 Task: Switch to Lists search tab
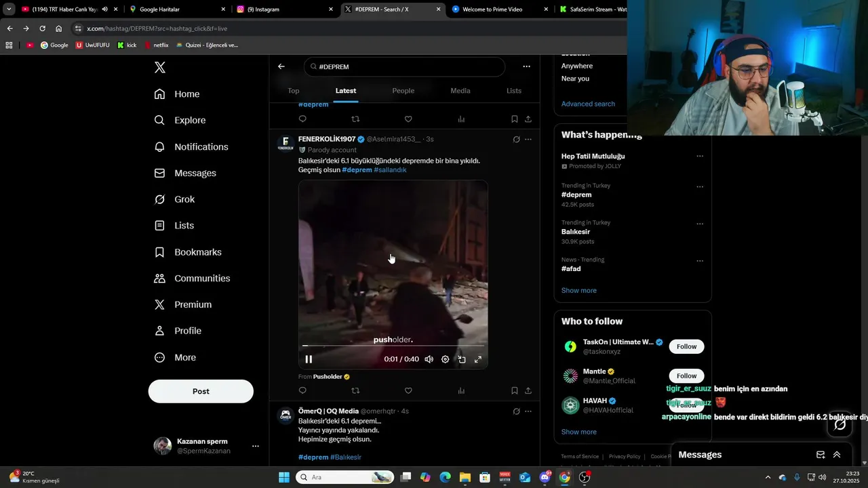514,91
